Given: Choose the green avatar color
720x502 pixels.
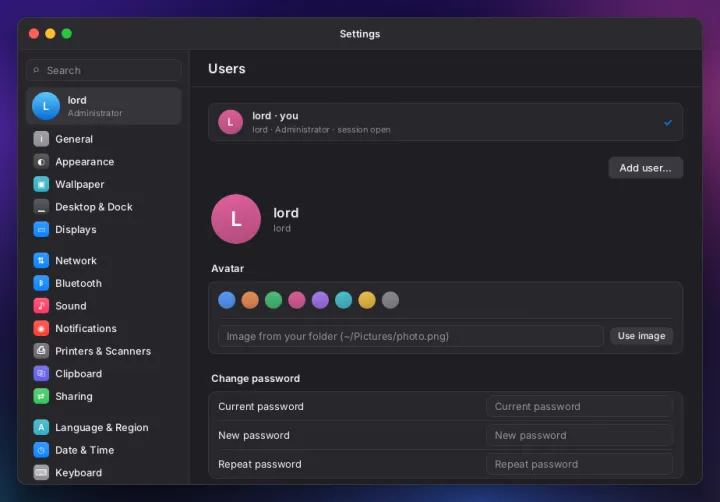Looking at the screenshot, I should [273, 300].
